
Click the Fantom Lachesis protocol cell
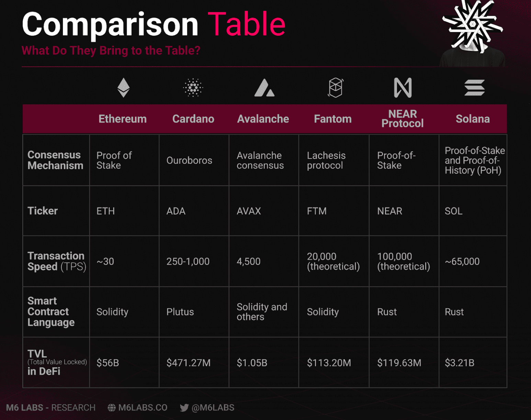click(326, 160)
